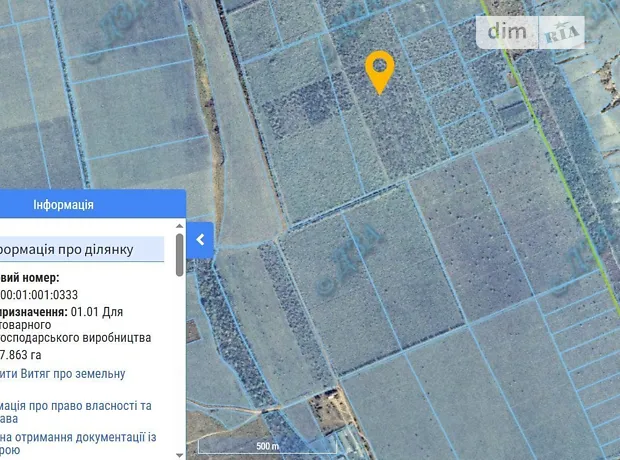Click the 7.863 га area value
This screenshot has height=460, width=620.
click(22, 354)
